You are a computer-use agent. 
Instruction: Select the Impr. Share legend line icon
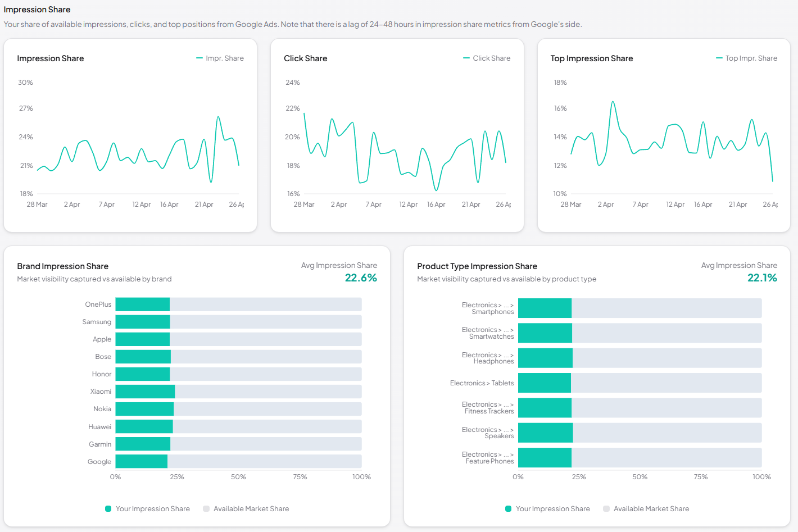pyautogui.click(x=199, y=58)
